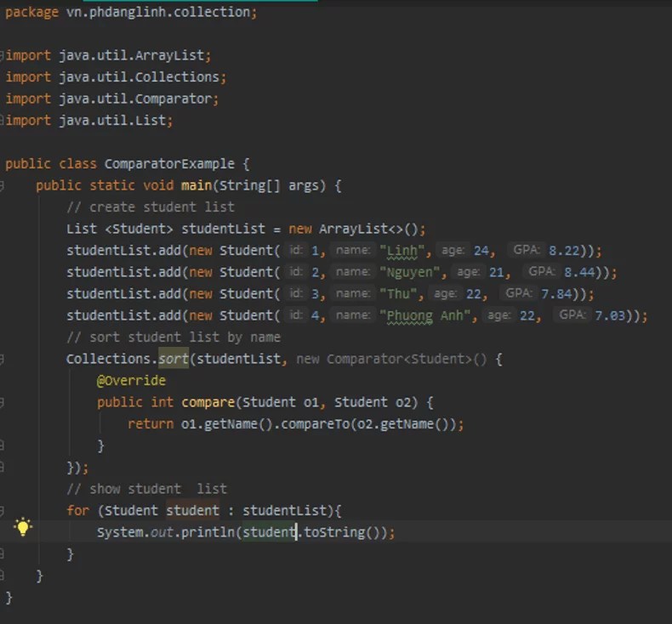This screenshot has height=624, width=672.
Task: Click age value 24 on Linh line
Action: point(481,251)
